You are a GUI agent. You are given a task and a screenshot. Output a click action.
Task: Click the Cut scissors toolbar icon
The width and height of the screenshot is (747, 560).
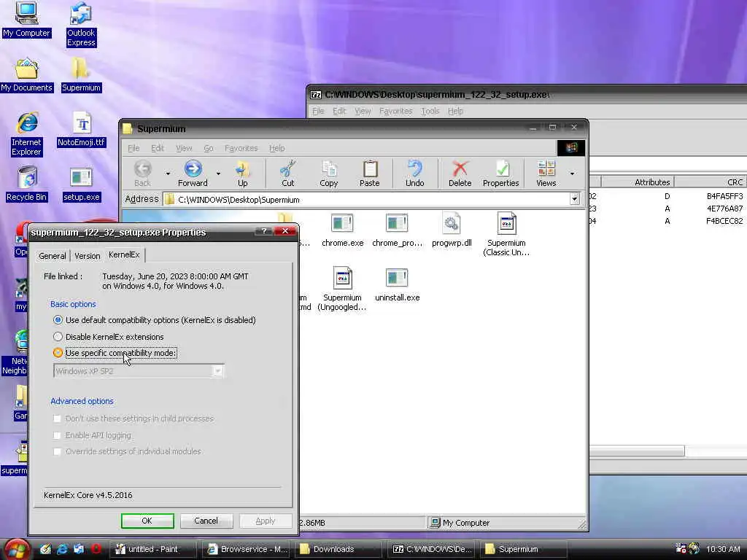(x=287, y=174)
